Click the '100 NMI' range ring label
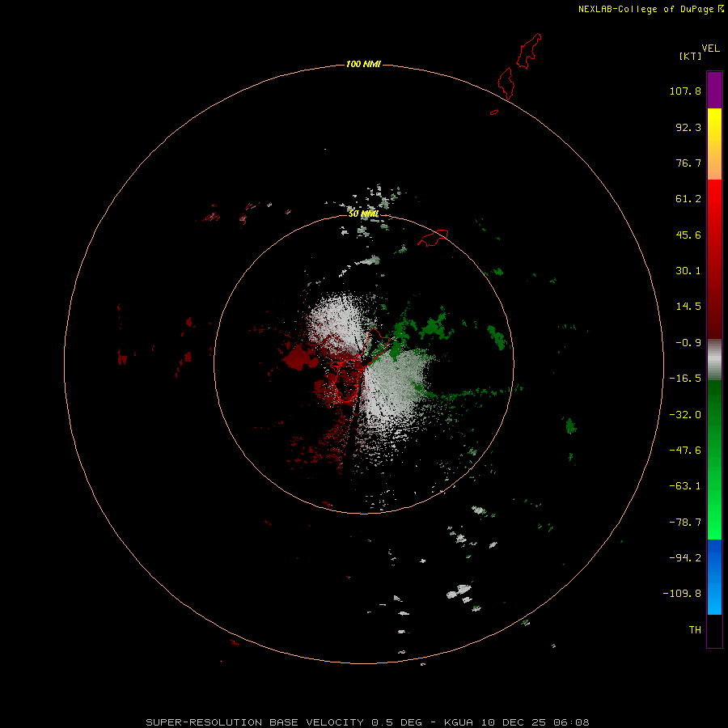728x728 pixels. click(363, 64)
